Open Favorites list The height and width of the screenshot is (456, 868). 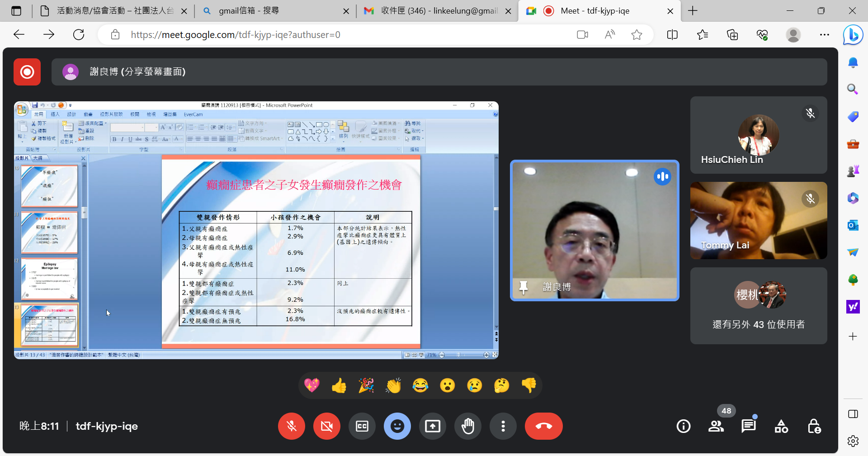703,35
